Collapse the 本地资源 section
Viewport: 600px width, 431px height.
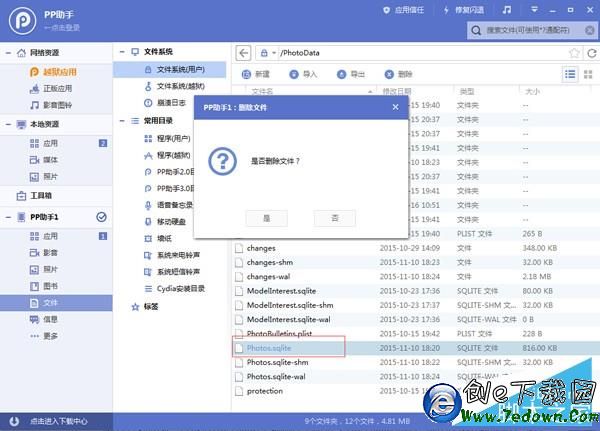(x=8, y=124)
